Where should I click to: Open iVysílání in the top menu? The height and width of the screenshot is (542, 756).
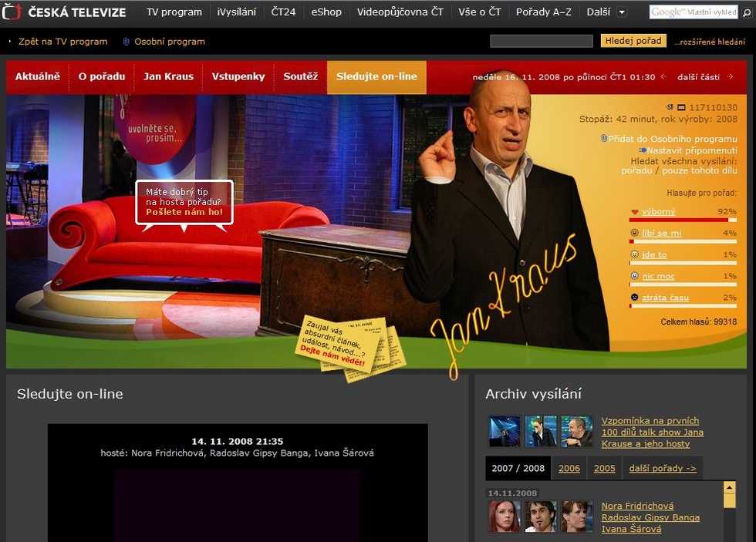coord(236,12)
